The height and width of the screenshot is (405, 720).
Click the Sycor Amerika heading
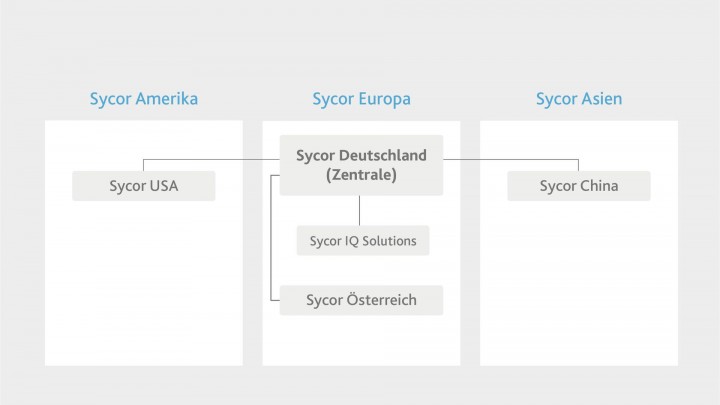144,99
